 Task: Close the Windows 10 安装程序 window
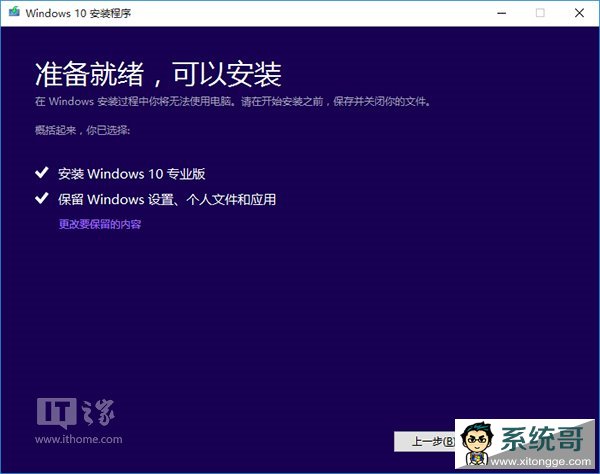click(579, 13)
